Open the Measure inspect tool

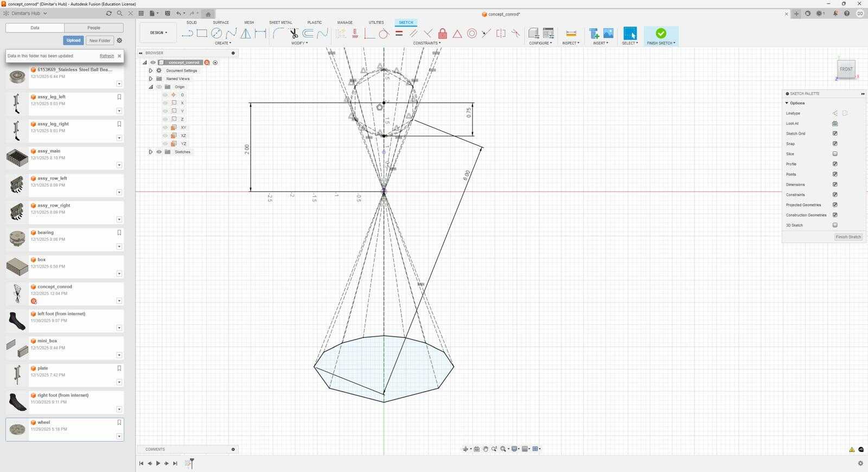tap(571, 34)
